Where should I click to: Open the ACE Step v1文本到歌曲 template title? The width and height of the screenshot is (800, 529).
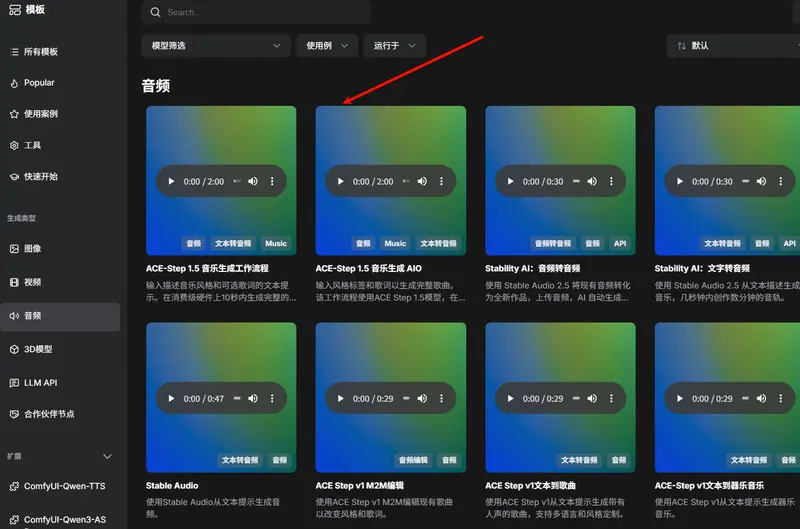coord(531,486)
